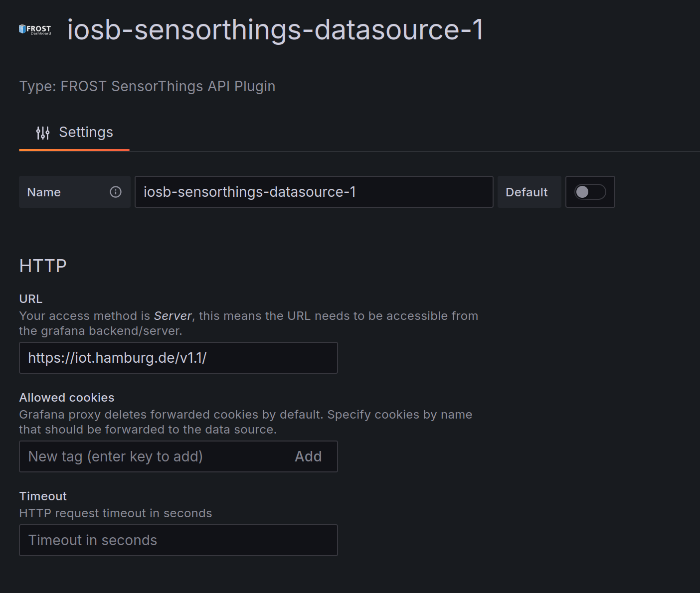Click the Timeout label

[43, 496]
